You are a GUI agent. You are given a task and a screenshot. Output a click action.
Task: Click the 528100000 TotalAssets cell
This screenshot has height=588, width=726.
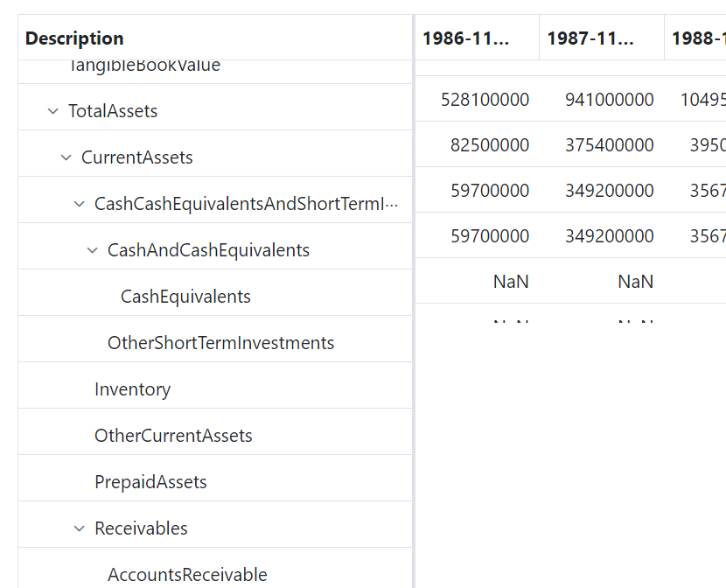click(485, 100)
